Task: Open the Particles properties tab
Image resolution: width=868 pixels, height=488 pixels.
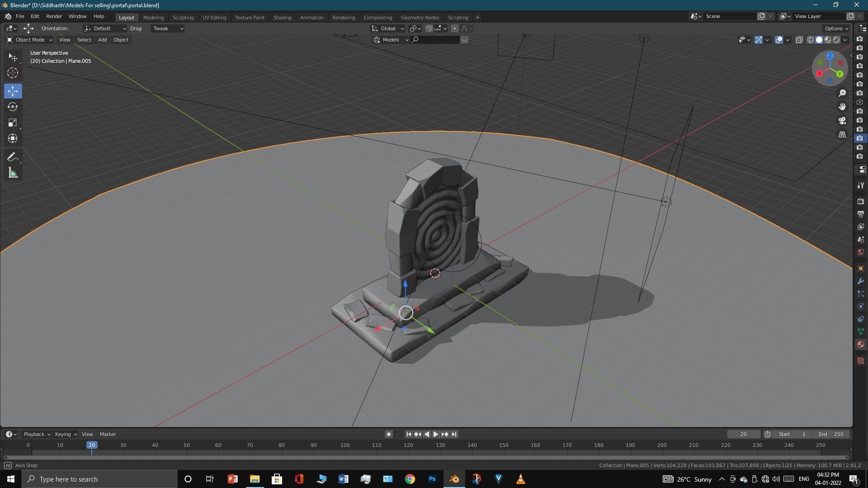Action: (861, 294)
